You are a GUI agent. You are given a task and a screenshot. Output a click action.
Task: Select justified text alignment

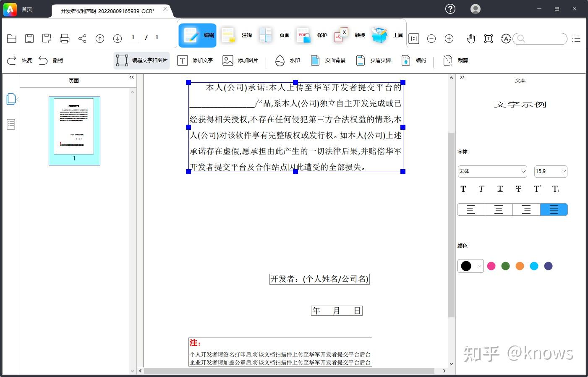(x=554, y=209)
